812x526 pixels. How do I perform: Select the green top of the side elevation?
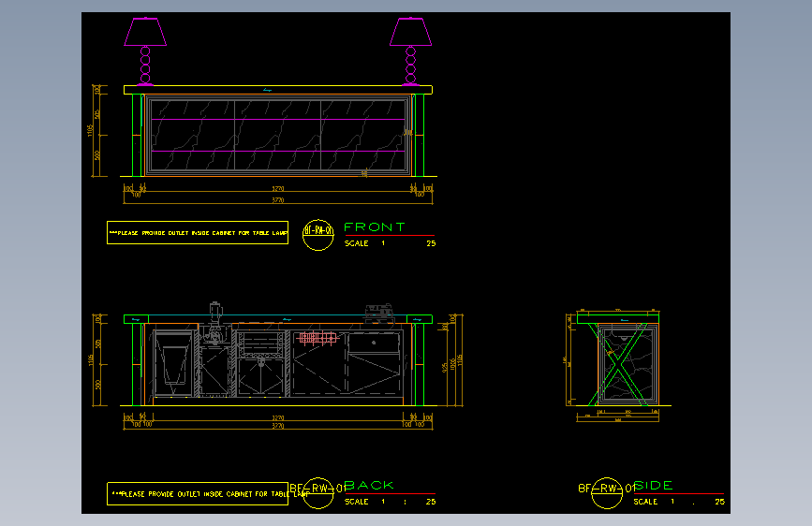(x=618, y=319)
